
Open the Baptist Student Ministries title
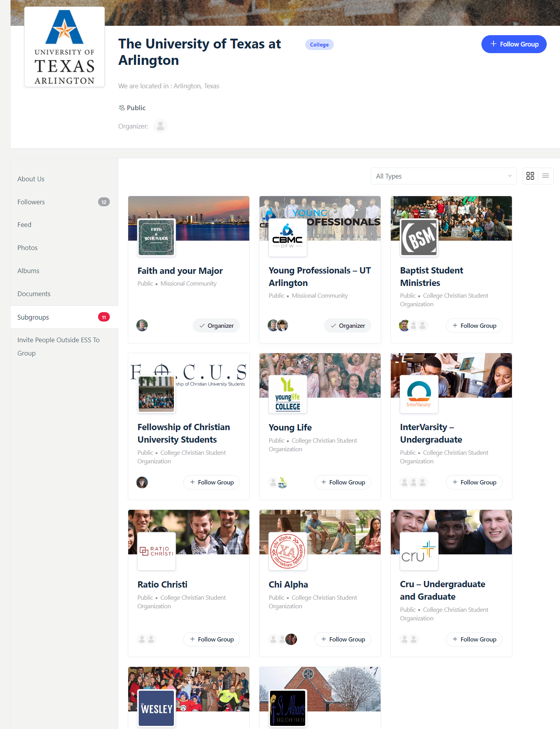click(x=431, y=277)
